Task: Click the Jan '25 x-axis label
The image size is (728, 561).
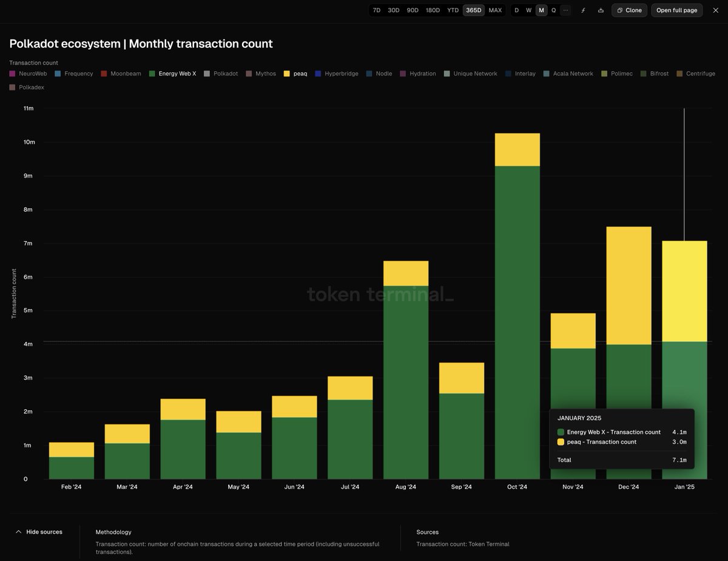Action: point(684,487)
